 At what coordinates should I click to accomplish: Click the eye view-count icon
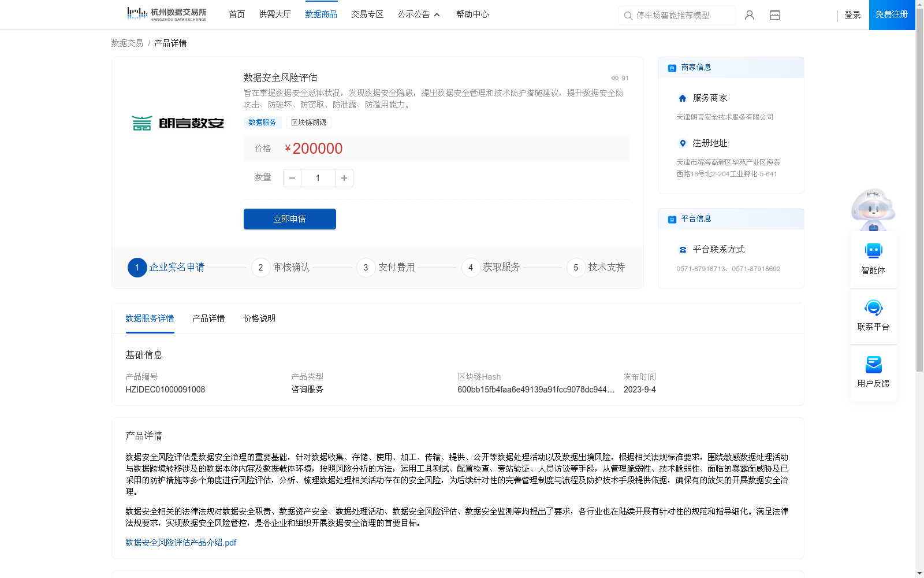(615, 78)
